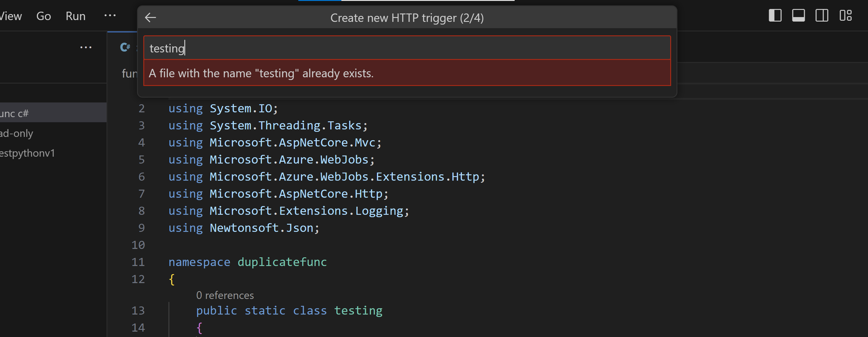868x337 pixels.
Task: Click the '0 references' CodeLens link
Action: (225, 295)
